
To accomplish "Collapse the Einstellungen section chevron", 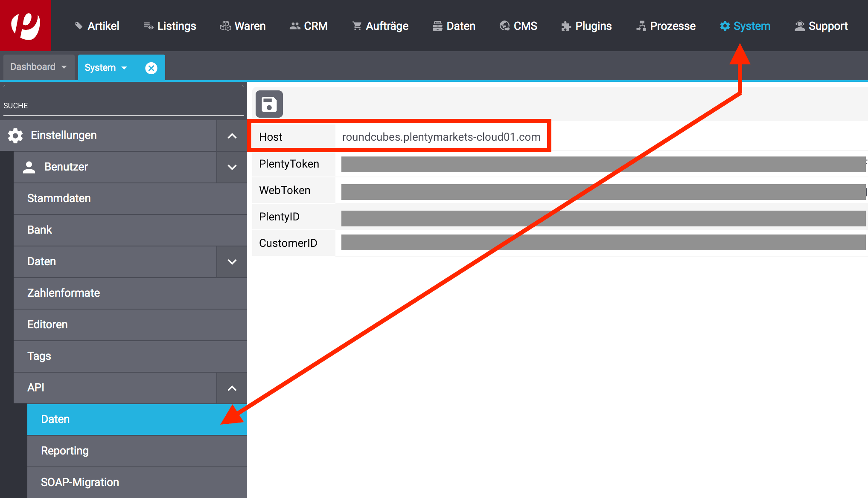I will pyautogui.click(x=232, y=136).
